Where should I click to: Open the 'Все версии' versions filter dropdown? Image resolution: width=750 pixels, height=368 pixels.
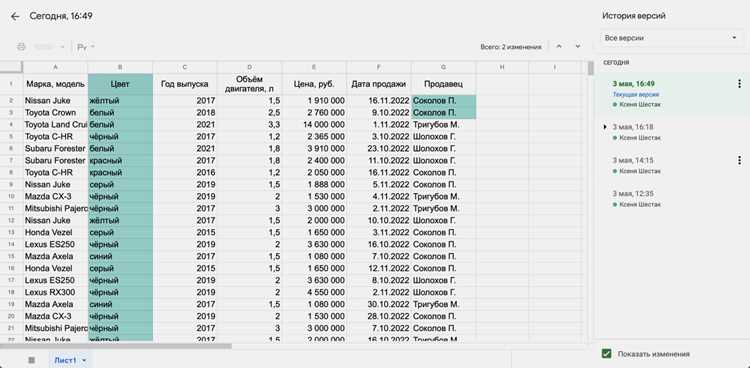672,38
